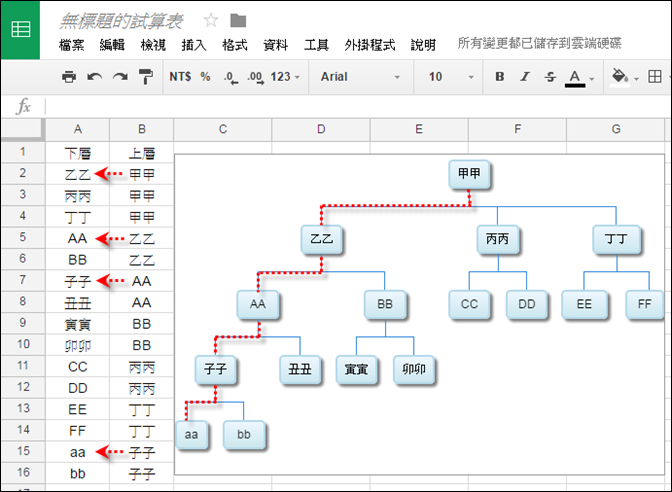Click the 子子 node in chart
Viewport: 672px width, 492px height.
[216, 369]
